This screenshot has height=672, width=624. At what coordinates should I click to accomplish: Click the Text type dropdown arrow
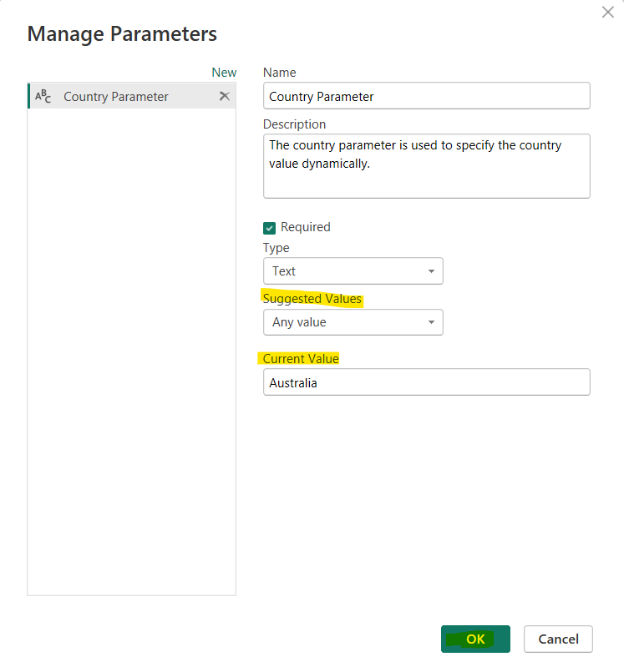coord(433,270)
